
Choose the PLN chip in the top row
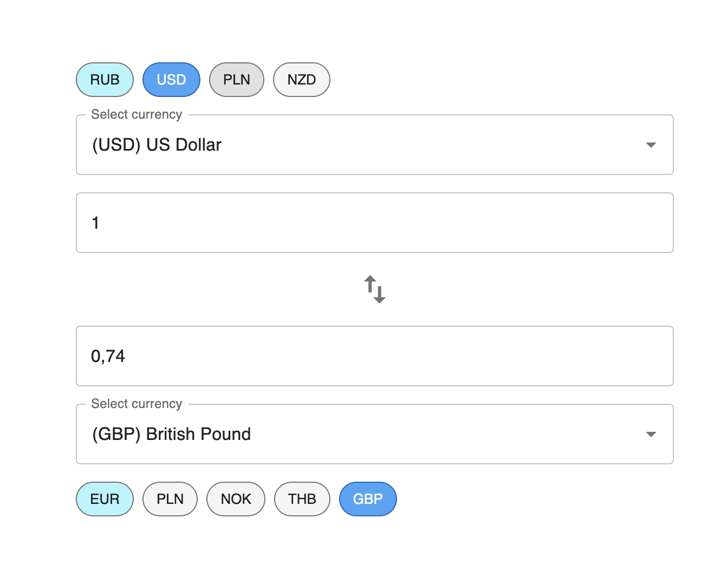pos(237,80)
